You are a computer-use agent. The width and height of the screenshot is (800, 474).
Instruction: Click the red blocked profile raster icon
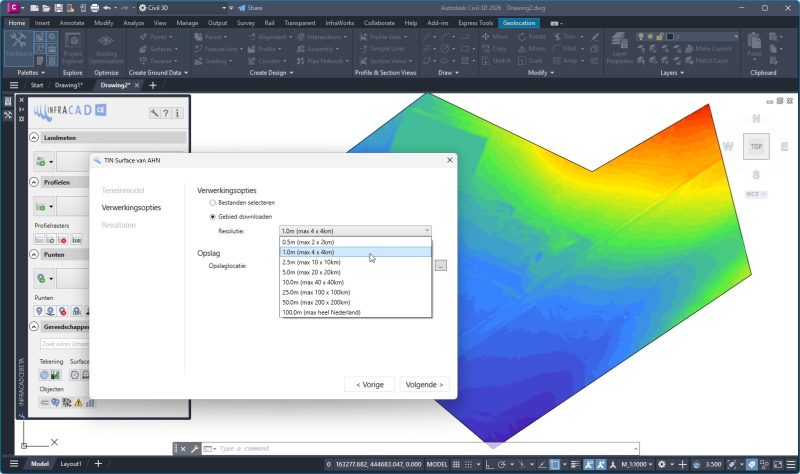[63, 239]
